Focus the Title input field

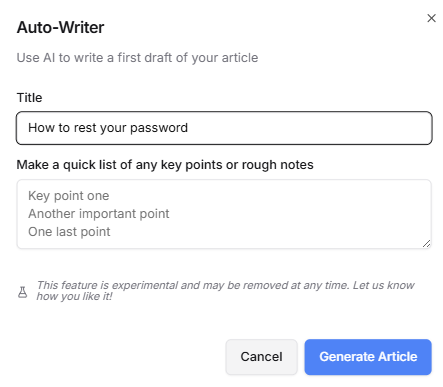[x=224, y=128]
